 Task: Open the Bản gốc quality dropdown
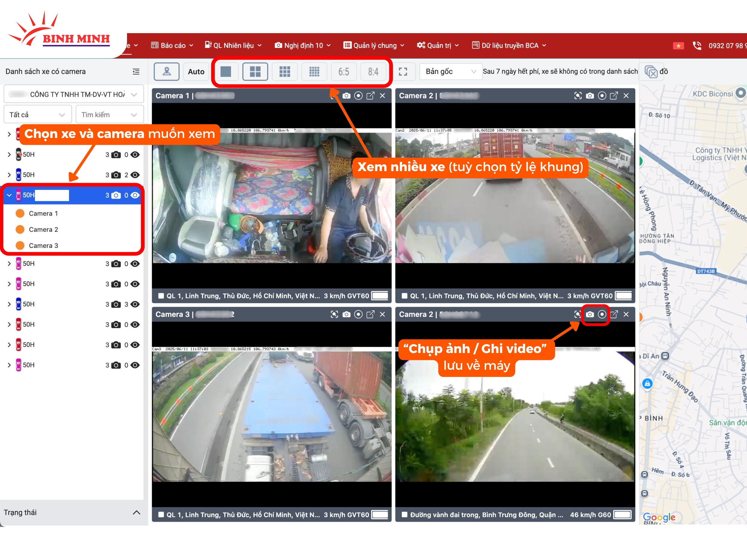pyautogui.click(x=451, y=72)
